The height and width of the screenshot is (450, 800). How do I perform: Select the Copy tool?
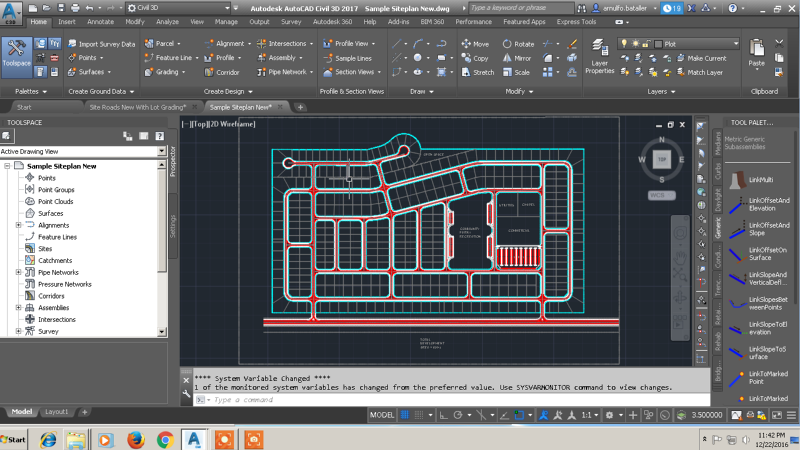(475, 58)
